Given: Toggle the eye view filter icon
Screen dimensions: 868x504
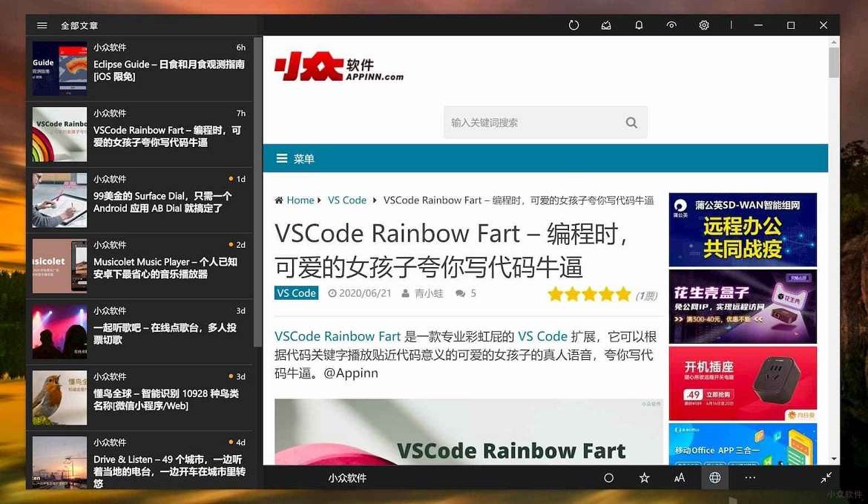Looking at the screenshot, I should click(671, 25).
